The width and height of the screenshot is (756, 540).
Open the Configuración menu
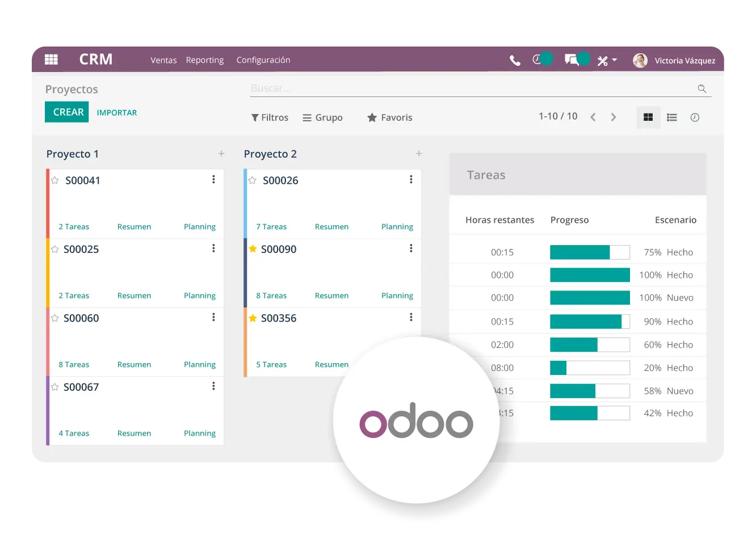(x=263, y=60)
